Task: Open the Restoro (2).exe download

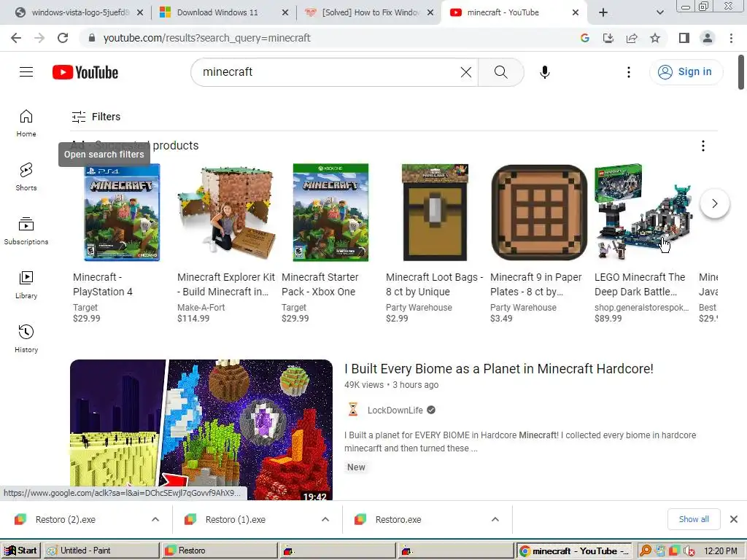Action: [65, 519]
